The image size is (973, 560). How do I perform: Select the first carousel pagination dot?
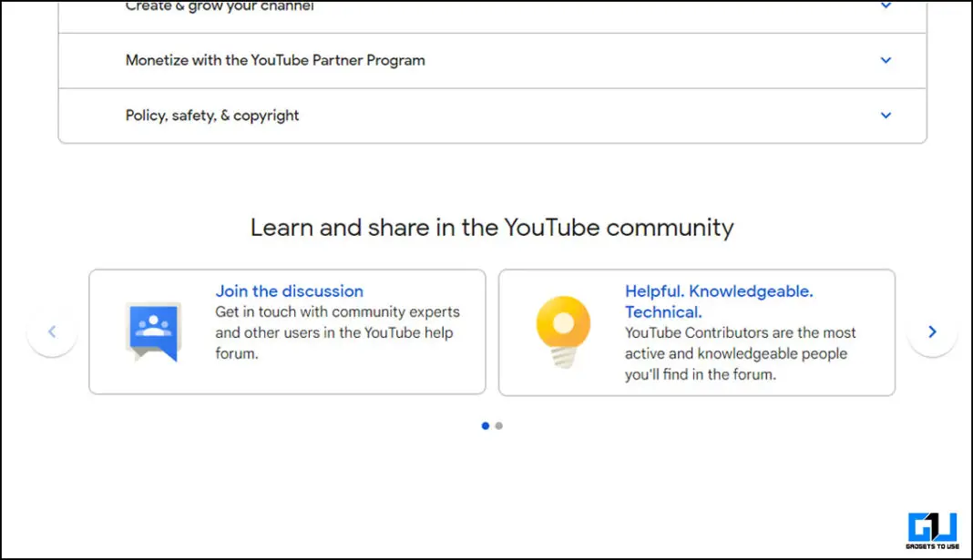click(x=485, y=425)
